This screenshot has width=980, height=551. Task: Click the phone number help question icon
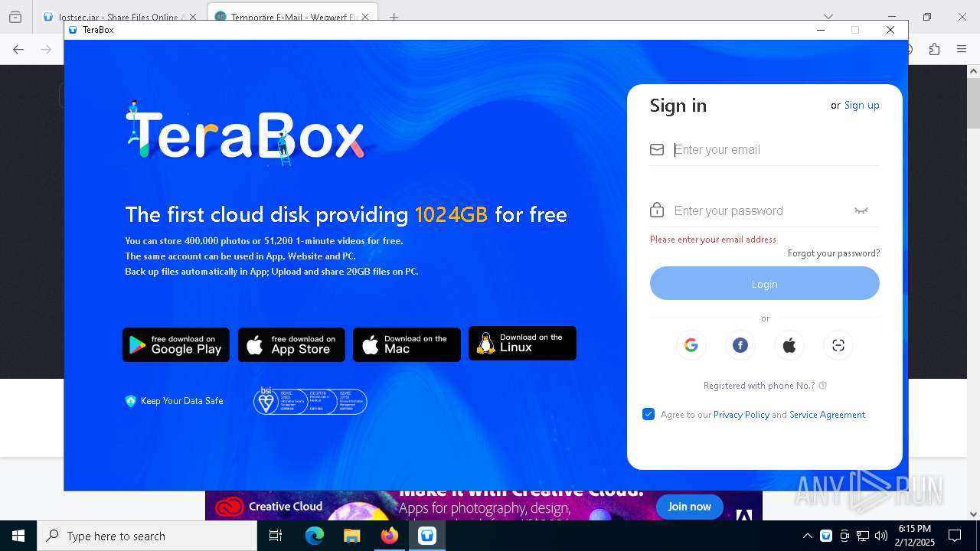tap(823, 386)
